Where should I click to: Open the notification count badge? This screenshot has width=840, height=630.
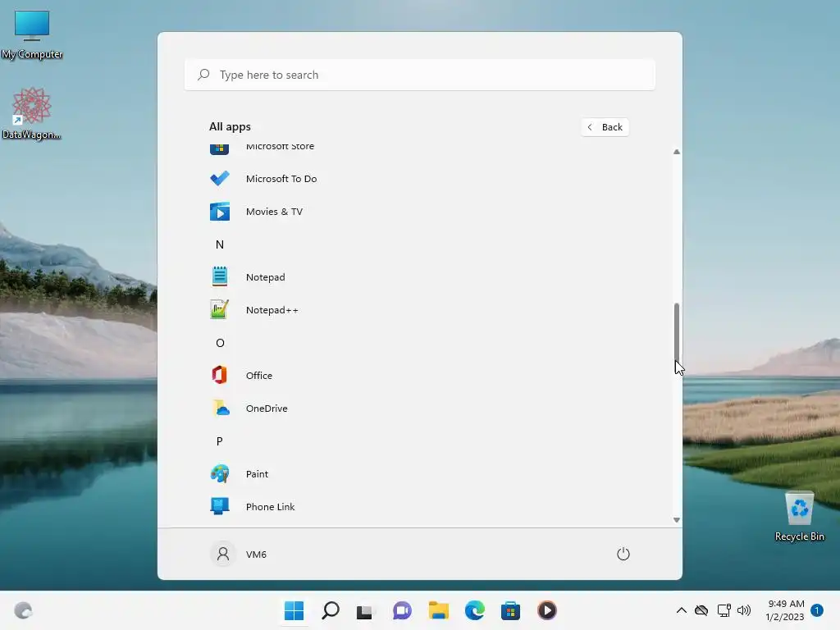coord(817,610)
